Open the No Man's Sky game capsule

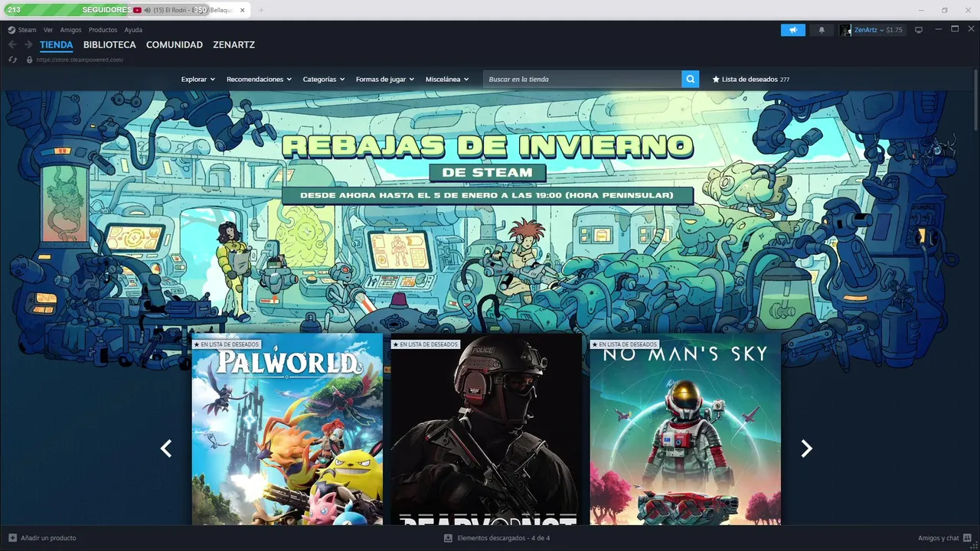click(685, 429)
